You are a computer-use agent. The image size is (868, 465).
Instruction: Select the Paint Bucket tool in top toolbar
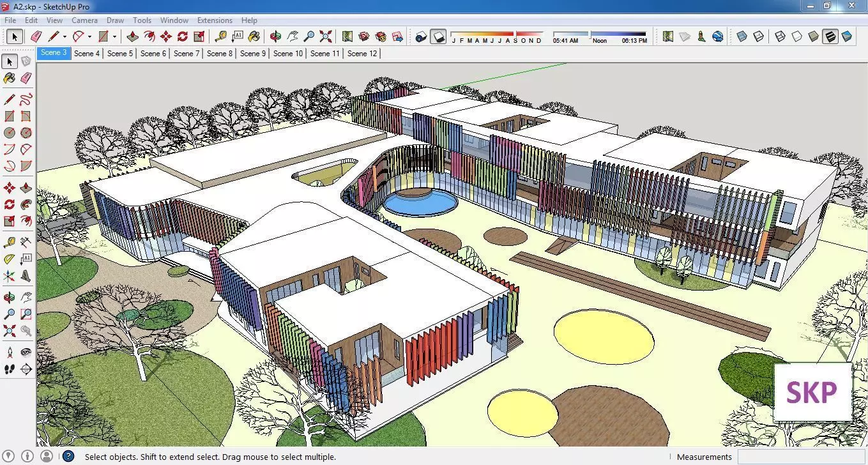click(x=254, y=36)
